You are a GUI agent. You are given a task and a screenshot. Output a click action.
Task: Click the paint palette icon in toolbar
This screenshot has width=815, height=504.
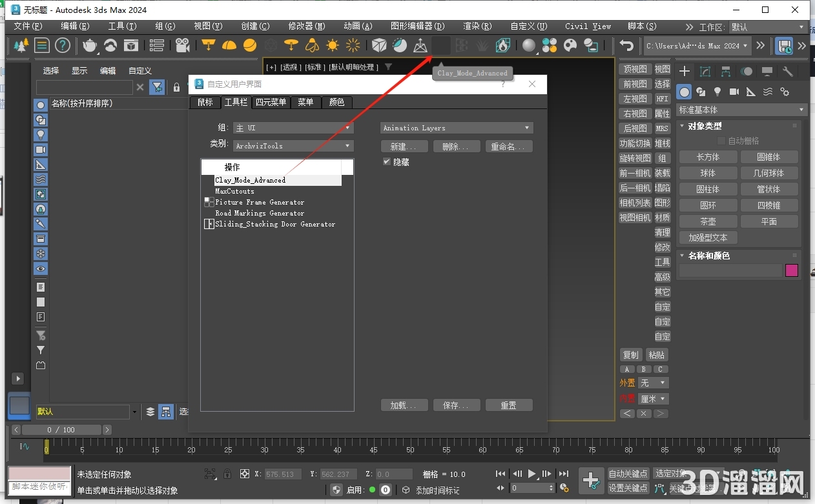coord(570,45)
